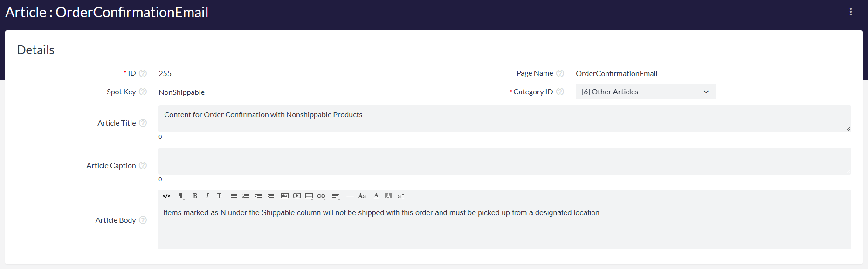
Task: Apply italic formatting in Article Body
Action: pos(207,196)
